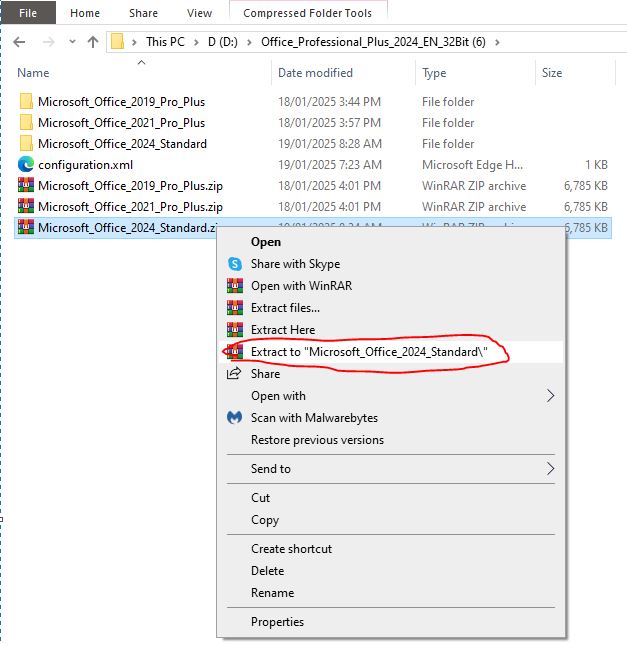Choose Open in context menu
The image size is (627, 645).
(x=266, y=242)
